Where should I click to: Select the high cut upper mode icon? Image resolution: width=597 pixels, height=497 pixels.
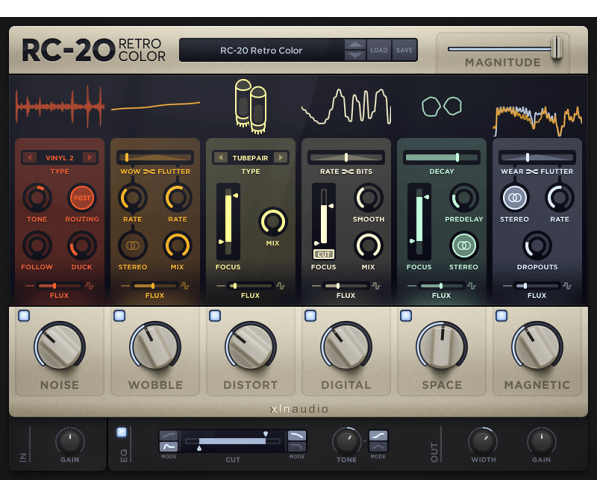(297, 436)
